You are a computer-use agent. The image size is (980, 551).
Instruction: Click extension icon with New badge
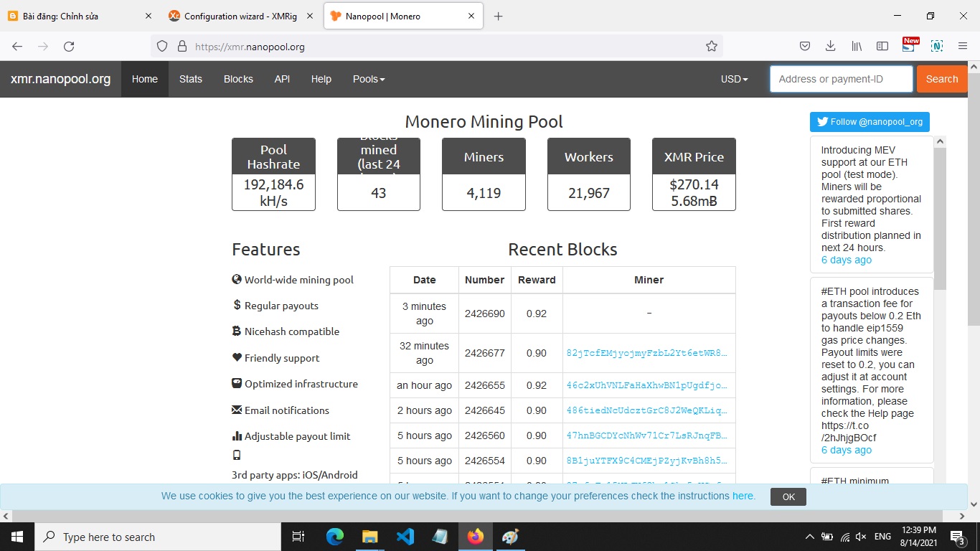910,45
